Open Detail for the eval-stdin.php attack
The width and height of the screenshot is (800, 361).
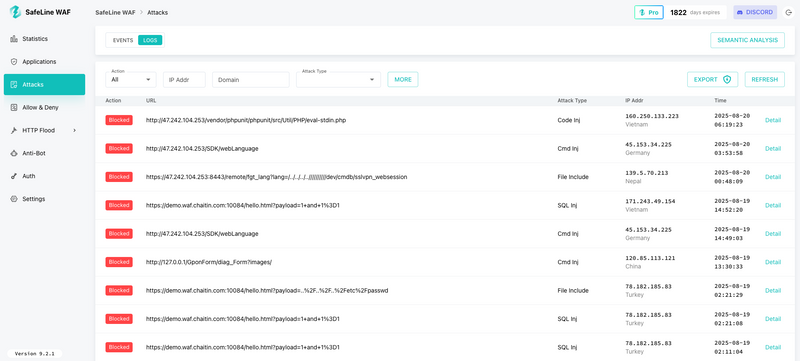click(772, 120)
